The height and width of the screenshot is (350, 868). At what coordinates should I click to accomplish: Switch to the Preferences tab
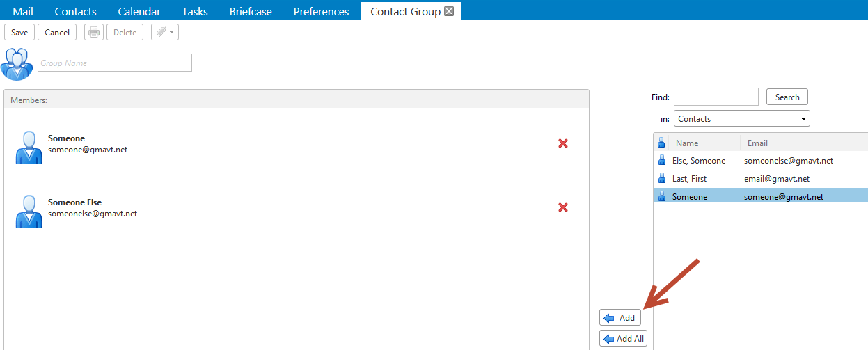(321, 11)
